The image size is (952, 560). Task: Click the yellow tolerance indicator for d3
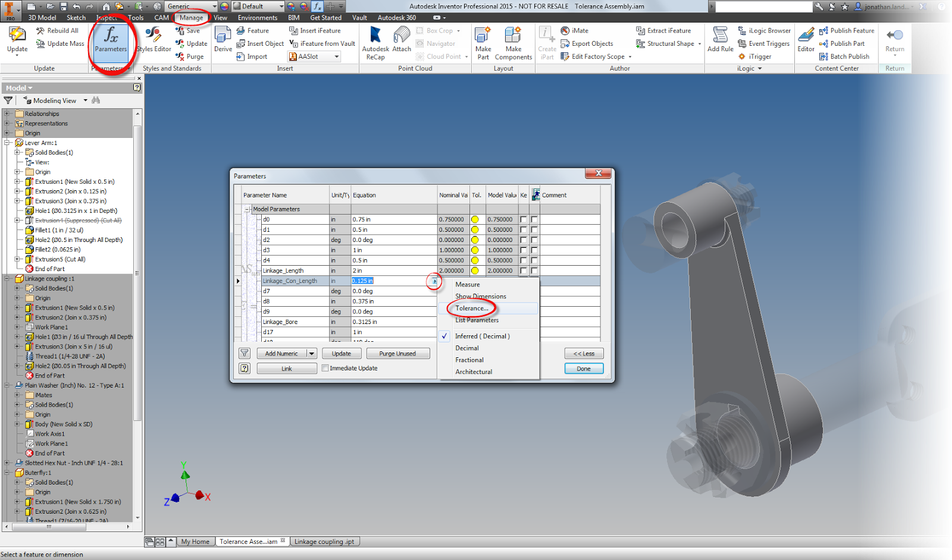tap(475, 250)
